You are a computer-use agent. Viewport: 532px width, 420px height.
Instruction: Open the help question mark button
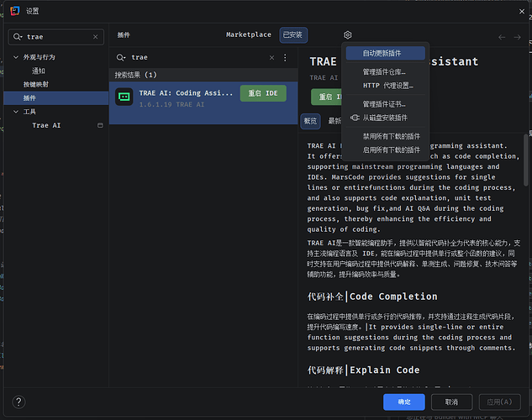coord(18,402)
